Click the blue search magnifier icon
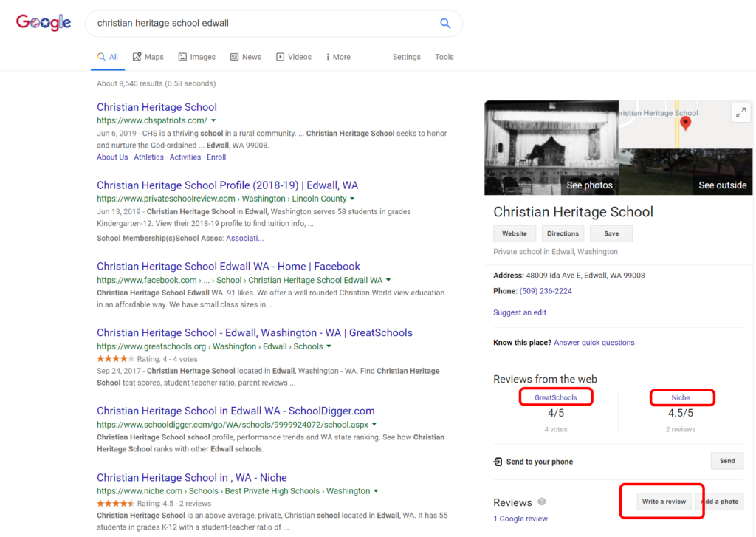Viewport: 756px width, 537px height. tap(445, 23)
